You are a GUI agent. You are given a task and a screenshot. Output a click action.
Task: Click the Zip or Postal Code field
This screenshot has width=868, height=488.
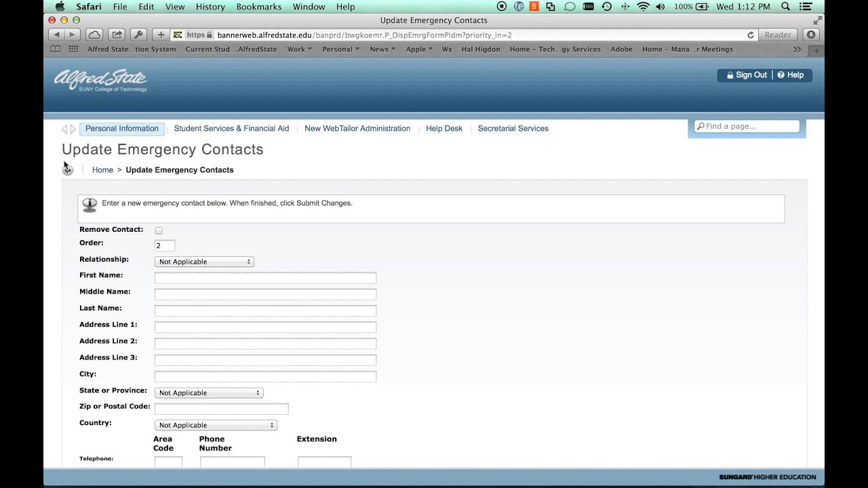pos(221,409)
